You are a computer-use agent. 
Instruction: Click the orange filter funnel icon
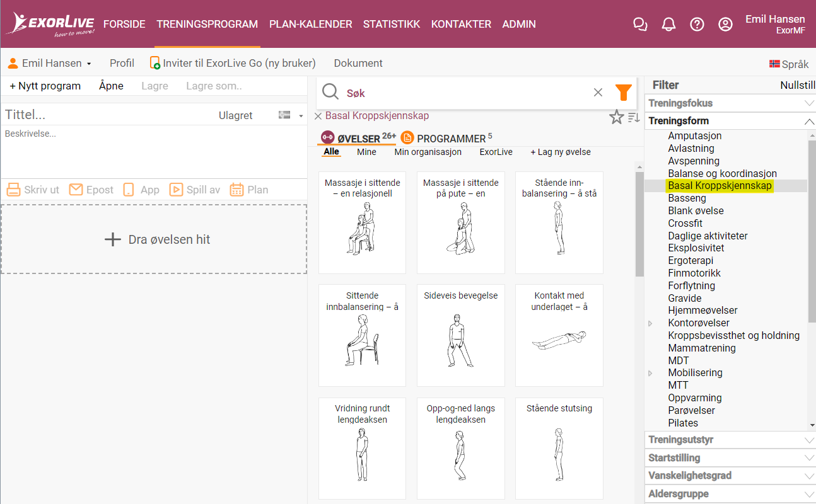(623, 93)
